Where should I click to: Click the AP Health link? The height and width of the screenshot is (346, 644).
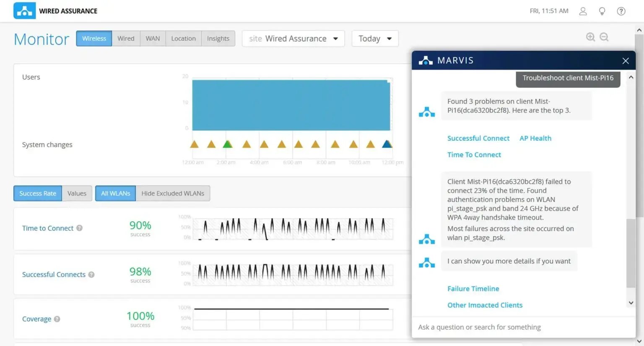[x=535, y=138]
